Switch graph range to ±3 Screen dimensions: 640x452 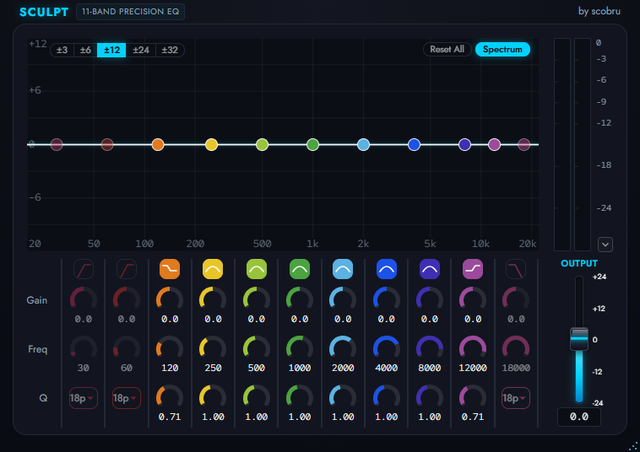point(62,50)
